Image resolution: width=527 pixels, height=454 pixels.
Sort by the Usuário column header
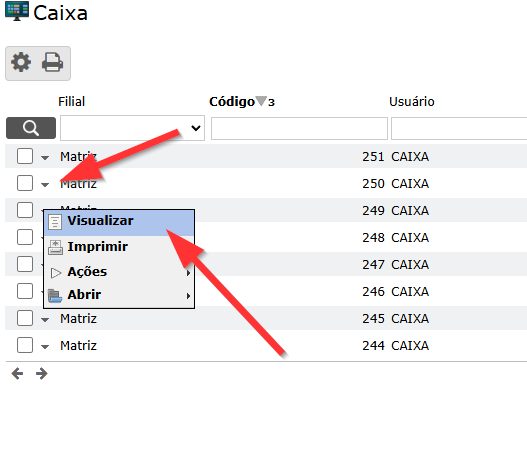[x=411, y=101]
